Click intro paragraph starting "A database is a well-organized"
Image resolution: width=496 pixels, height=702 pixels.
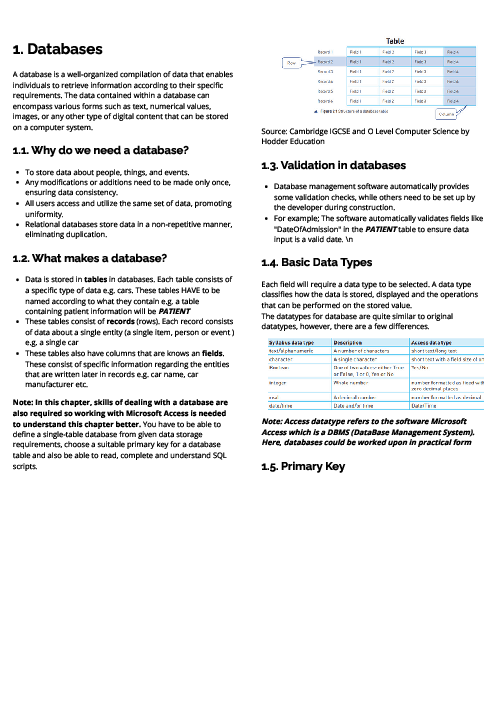click(x=123, y=101)
